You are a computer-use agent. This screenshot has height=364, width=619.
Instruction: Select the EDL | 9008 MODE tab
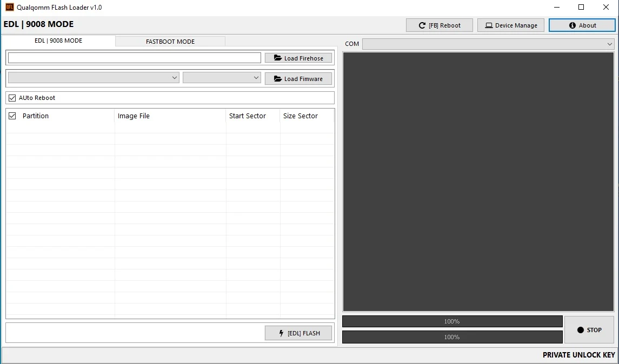(x=58, y=41)
